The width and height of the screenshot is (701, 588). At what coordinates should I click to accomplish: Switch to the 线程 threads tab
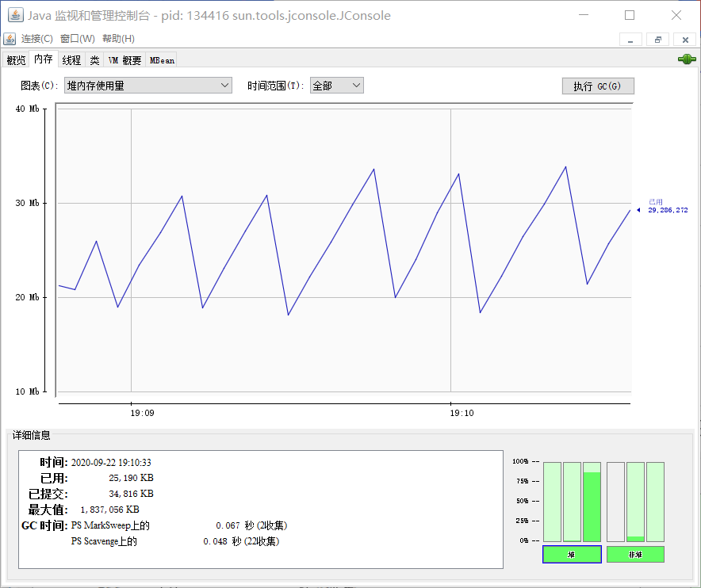71,60
